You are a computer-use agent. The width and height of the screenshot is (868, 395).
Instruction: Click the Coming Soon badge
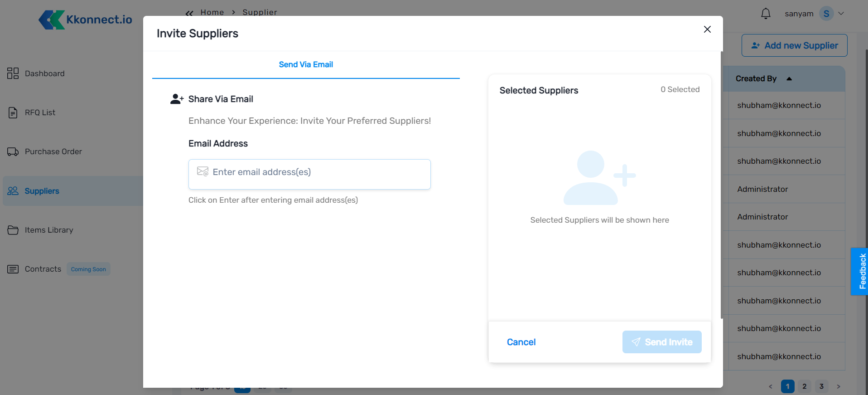pos(88,269)
